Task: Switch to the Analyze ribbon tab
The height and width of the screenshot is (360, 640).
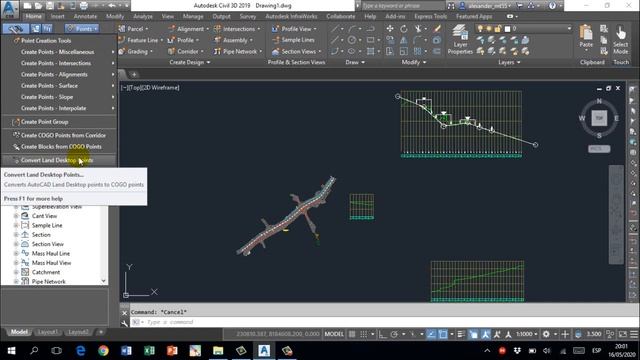Action: point(143,16)
